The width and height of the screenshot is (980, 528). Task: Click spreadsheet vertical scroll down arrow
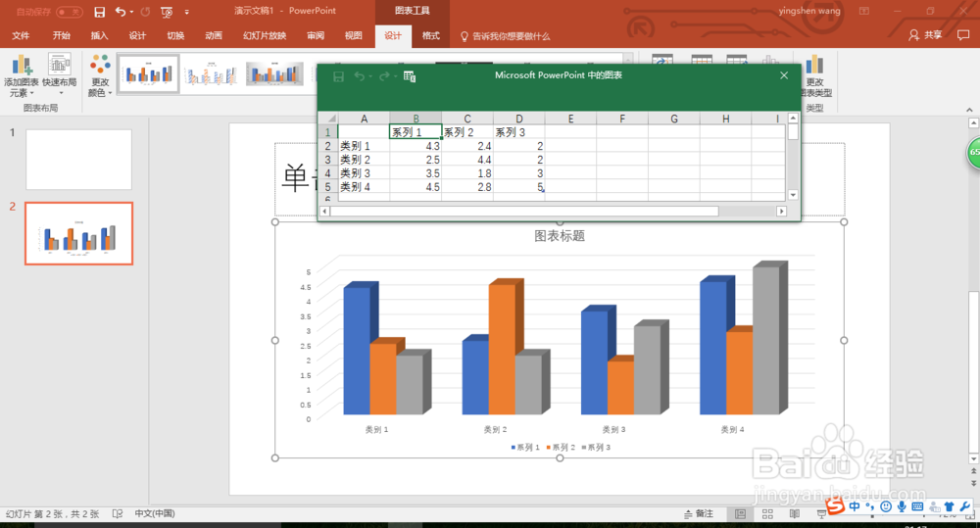(x=793, y=195)
